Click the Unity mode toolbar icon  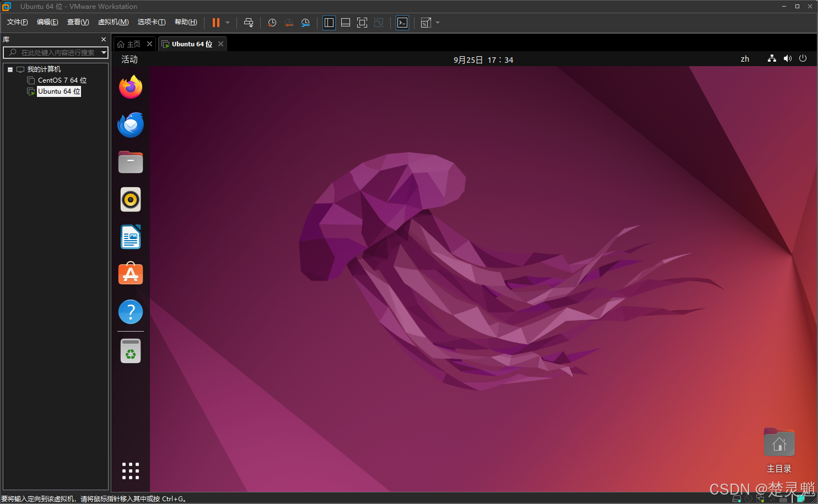[x=379, y=23]
